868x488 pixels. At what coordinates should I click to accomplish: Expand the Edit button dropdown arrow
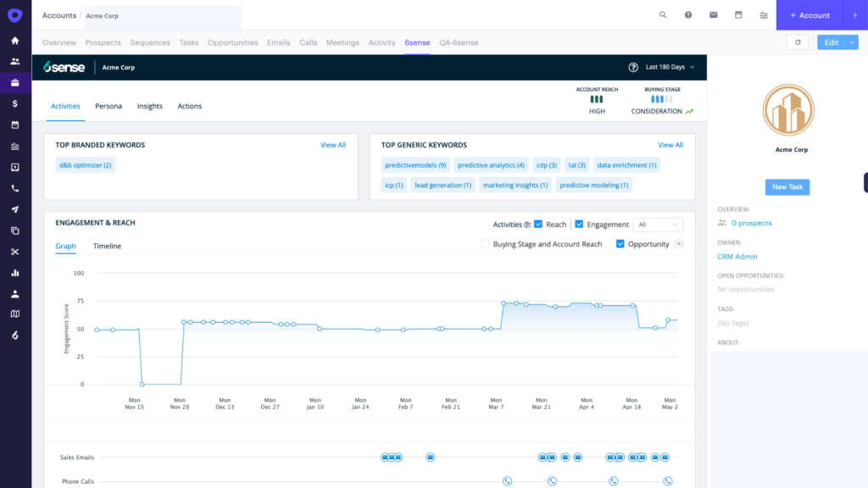tap(852, 41)
